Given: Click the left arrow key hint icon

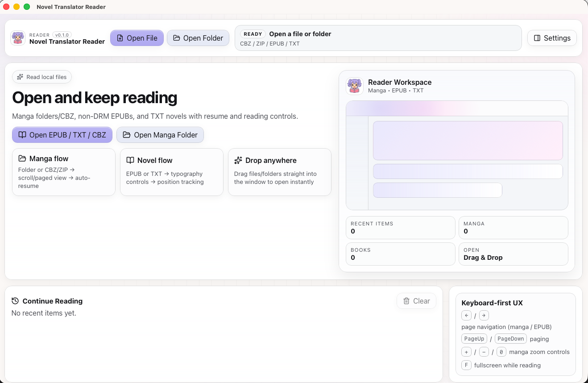Looking at the screenshot, I should (x=466, y=316).
